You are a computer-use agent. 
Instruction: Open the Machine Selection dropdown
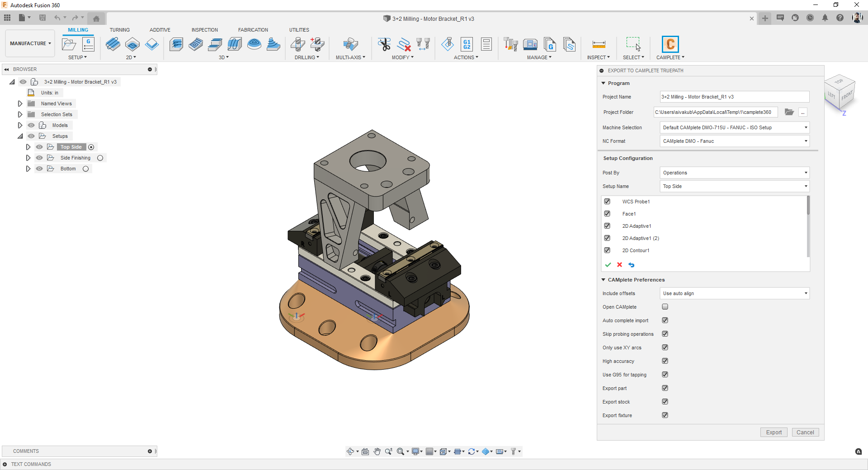coord(734,127)
